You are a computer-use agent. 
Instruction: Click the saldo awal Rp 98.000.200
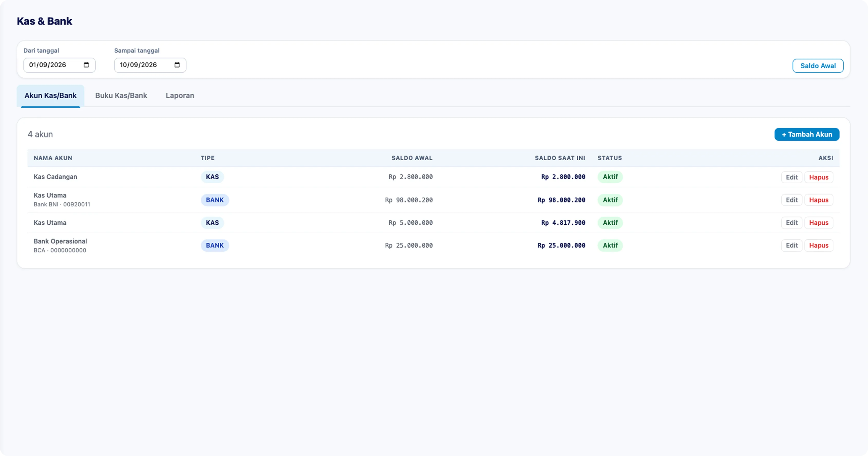pos(409,200)
